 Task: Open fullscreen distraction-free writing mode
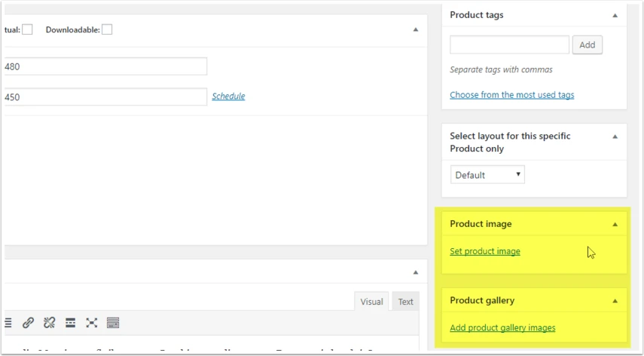coord(92,323)
